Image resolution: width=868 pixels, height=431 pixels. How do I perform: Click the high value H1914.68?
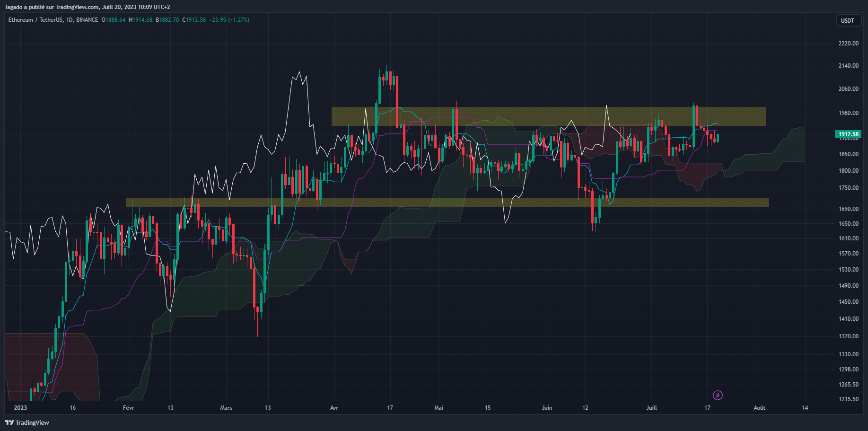tap(140, 20)
